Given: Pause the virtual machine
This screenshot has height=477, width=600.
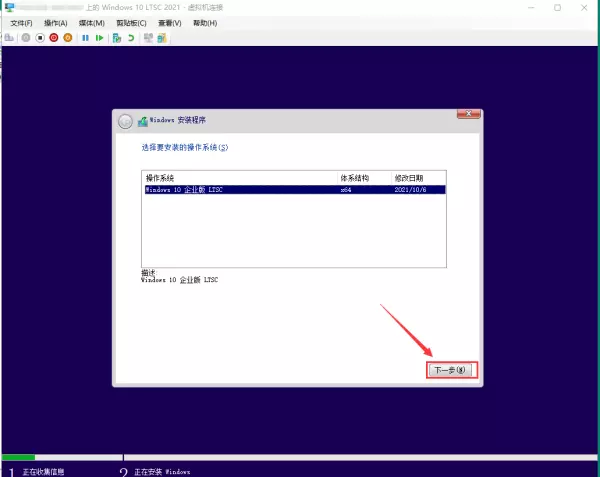Looking at the screenshot, I should click(85, 38).
